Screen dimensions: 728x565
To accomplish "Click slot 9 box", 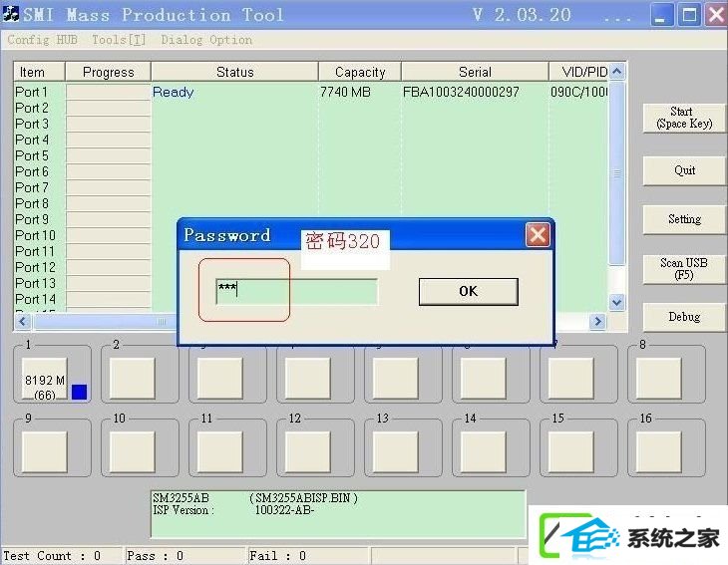I will pyautogui.click(x=44, y=452).
